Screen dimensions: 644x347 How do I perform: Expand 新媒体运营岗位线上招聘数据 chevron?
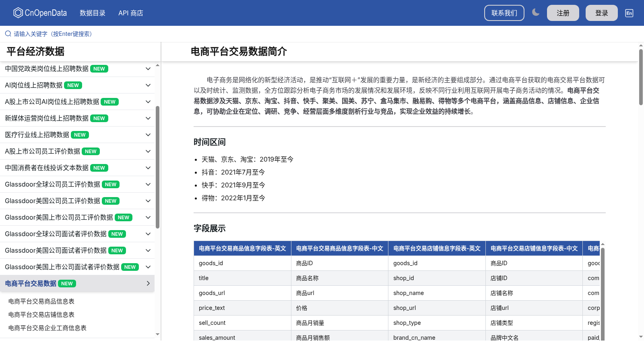148,118
